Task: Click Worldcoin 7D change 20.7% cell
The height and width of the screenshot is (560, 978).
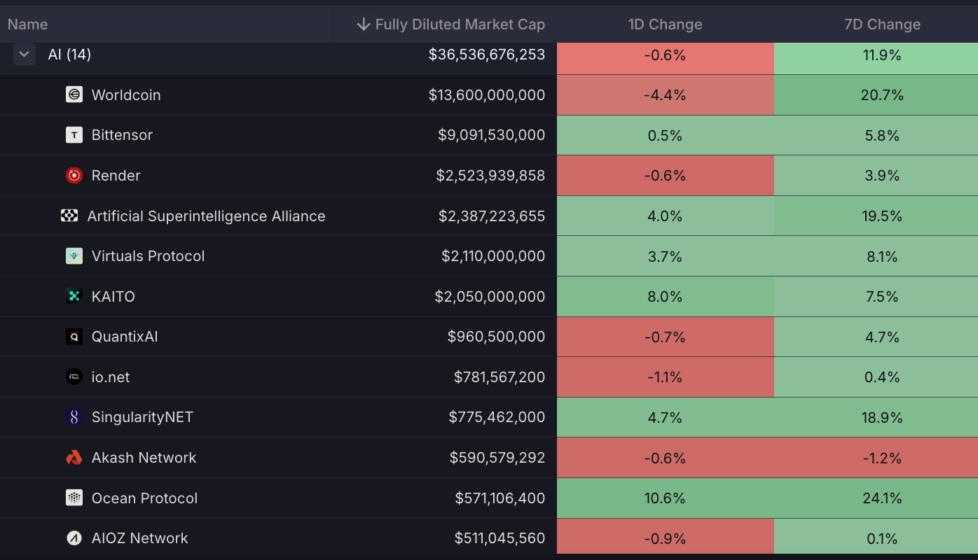Action: click(x=876, y=94)
